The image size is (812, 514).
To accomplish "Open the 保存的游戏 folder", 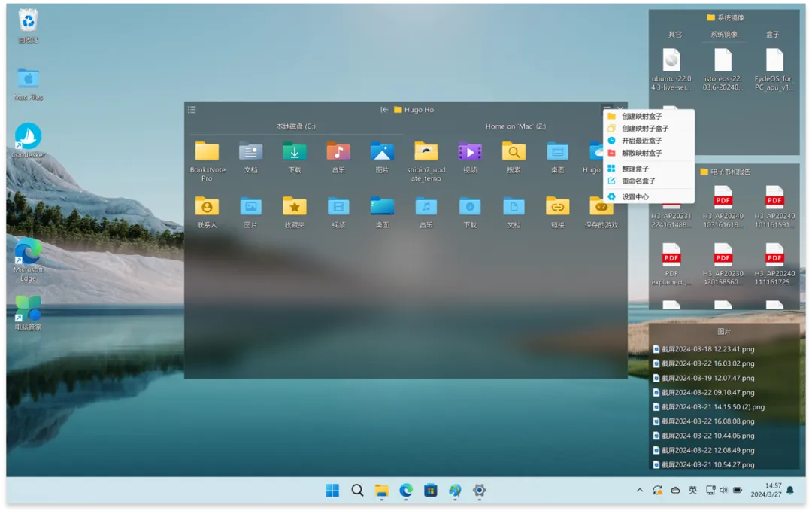I will point(601,206).
